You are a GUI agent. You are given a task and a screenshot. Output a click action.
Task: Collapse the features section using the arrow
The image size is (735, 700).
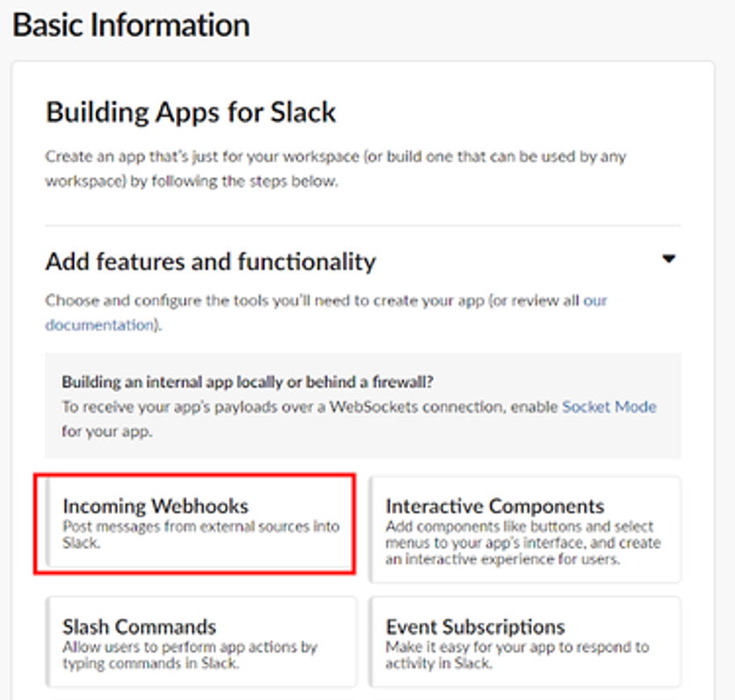click(x=669, y=259)
